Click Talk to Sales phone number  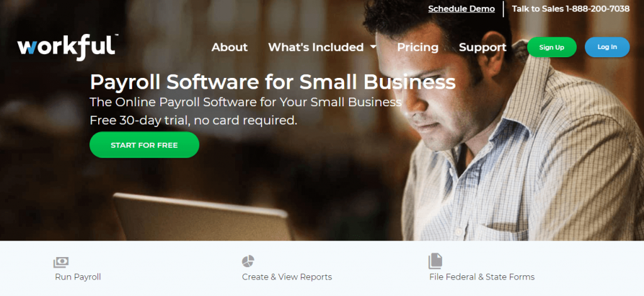570,9
